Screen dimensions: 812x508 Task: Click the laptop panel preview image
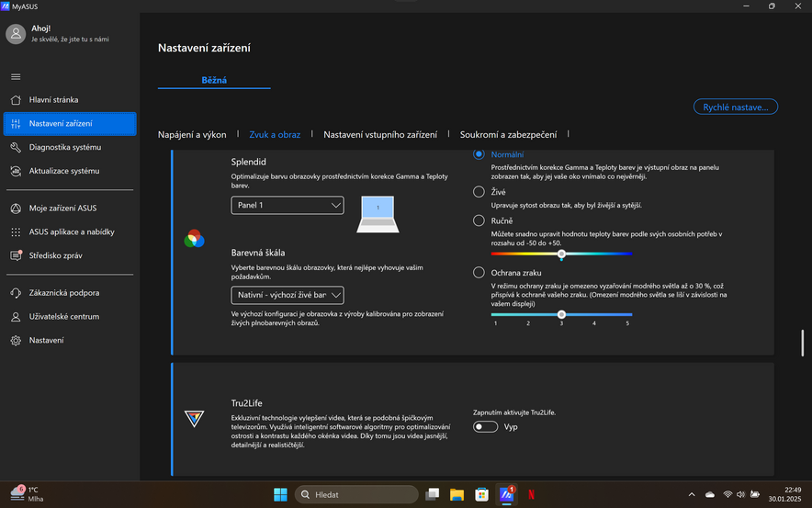click(378, 214)
